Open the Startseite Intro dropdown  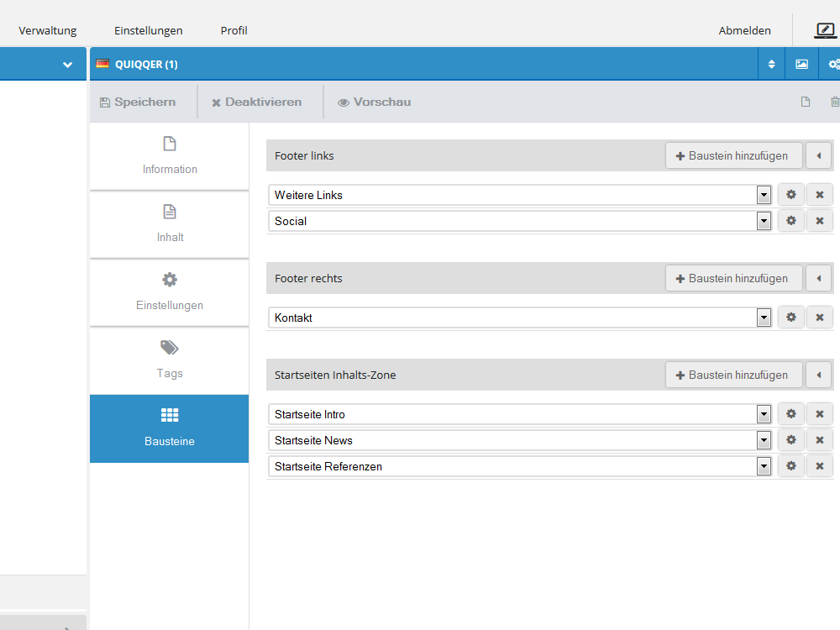[x=764, y=414]
